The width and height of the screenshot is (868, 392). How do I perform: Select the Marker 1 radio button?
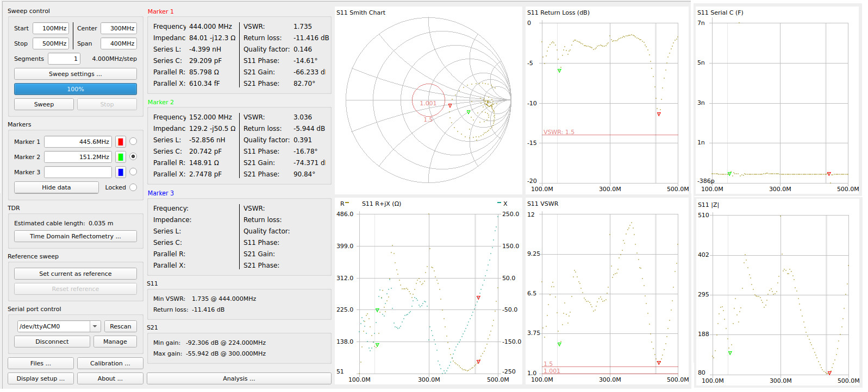tap(133, 141)
